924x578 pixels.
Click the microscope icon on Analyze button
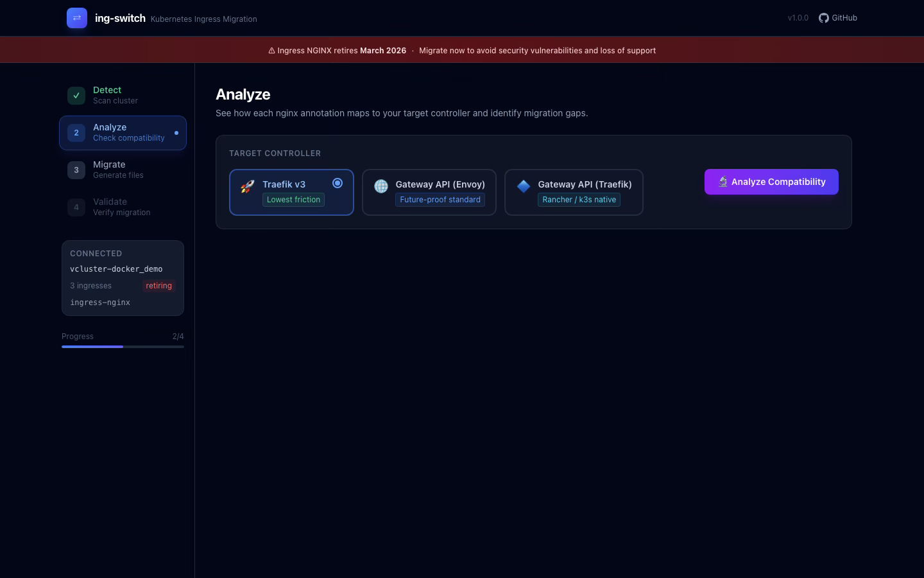tap(723, 182)
